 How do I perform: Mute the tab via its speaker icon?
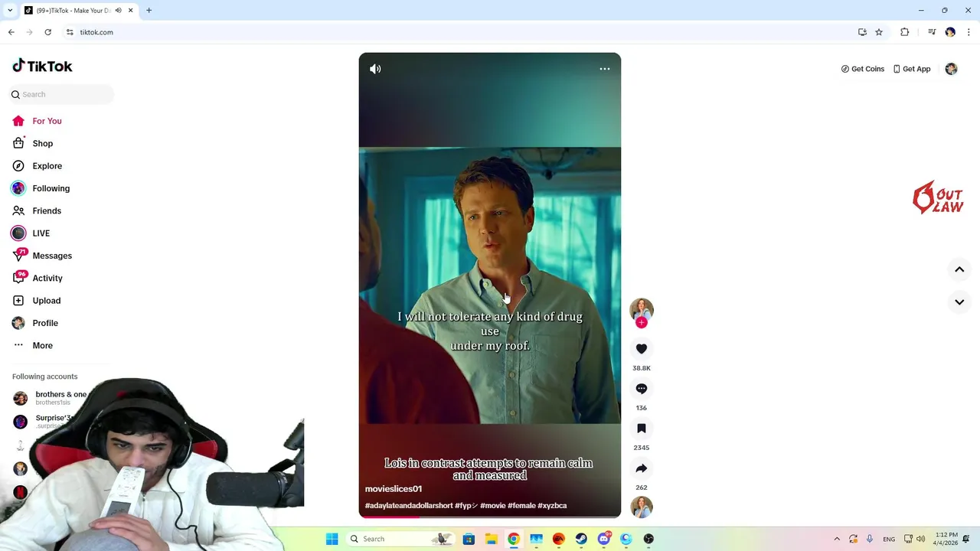(118, 11)
